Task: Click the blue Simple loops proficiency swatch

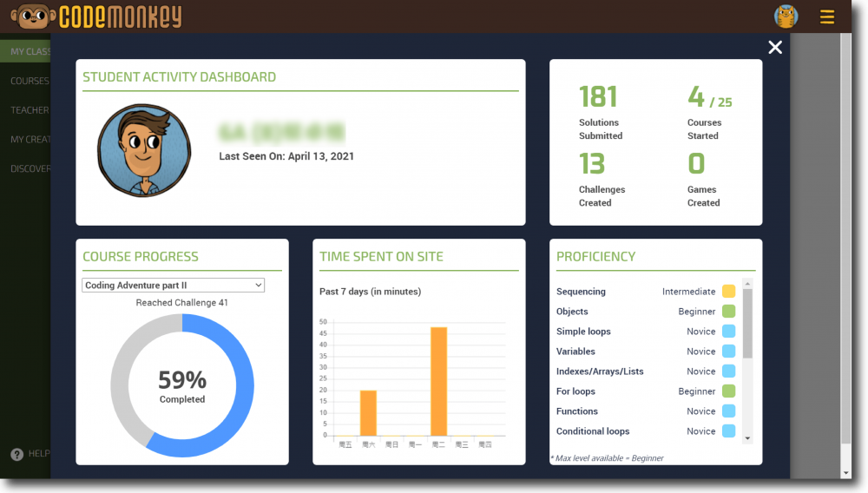Action: 728,331
